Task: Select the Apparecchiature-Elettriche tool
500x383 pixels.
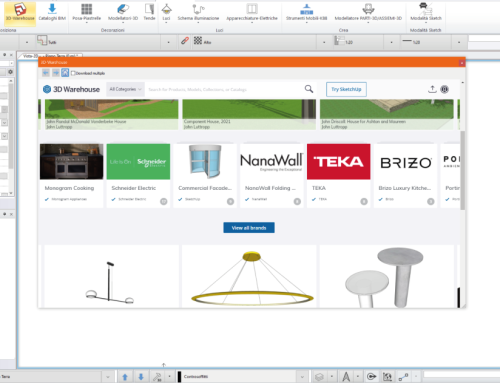Action: coord(252,12)
